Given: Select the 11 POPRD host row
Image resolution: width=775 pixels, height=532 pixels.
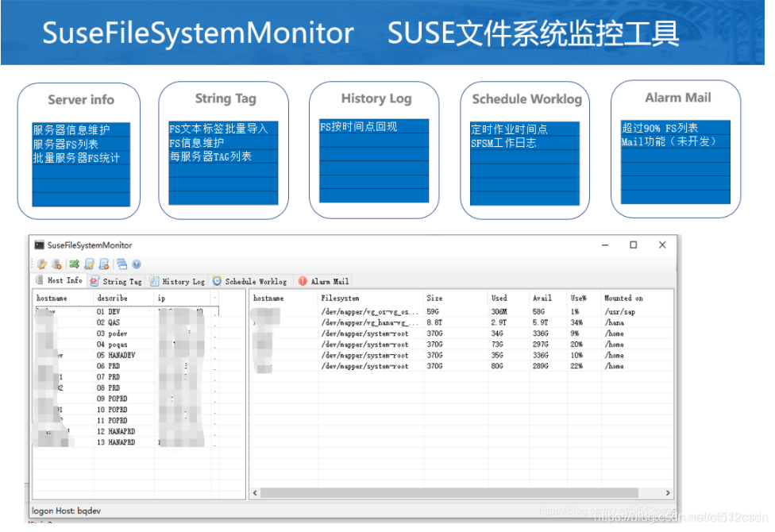Looking at the screenshot, I should (126, 420).
